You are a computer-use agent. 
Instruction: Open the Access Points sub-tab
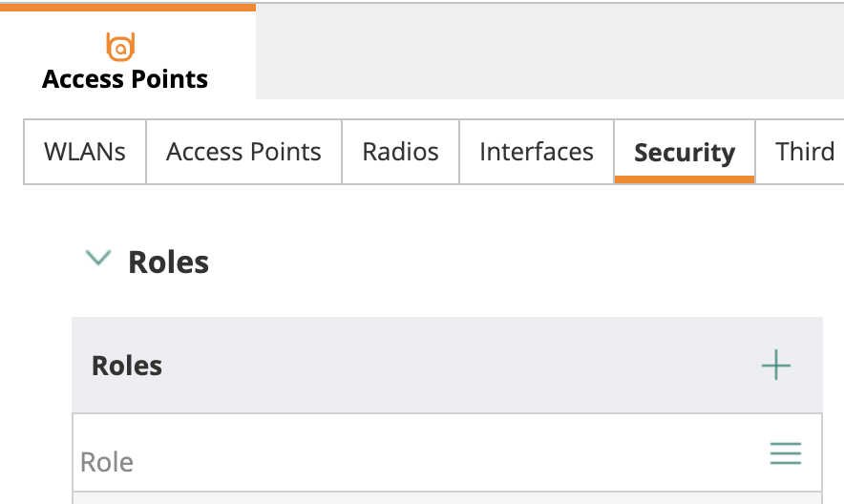click(243, 152)
